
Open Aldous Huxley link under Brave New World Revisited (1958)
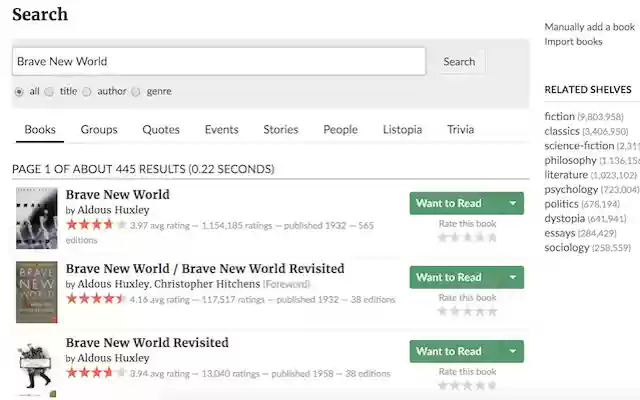113,358
